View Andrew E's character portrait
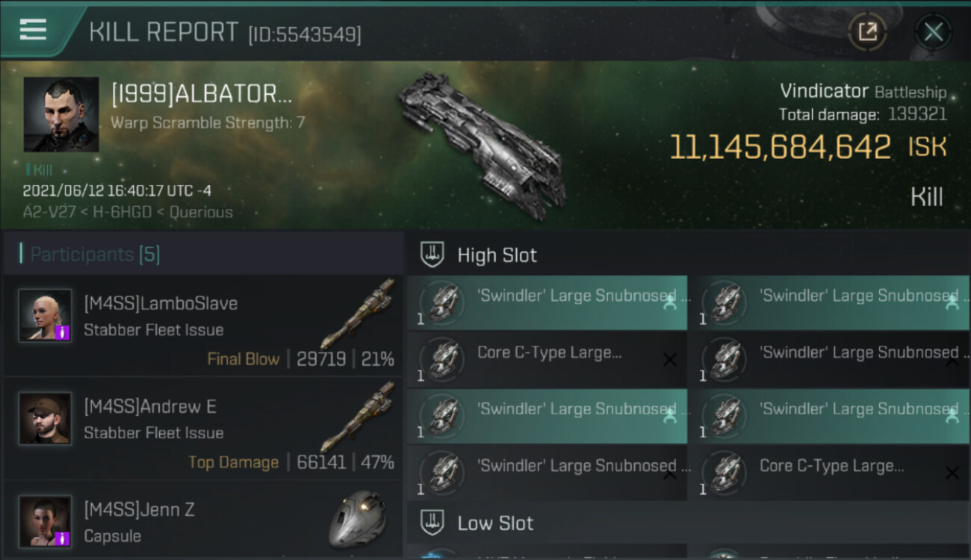Image resolution: width=971 pixels, height=560 pixels. [45, 418]
